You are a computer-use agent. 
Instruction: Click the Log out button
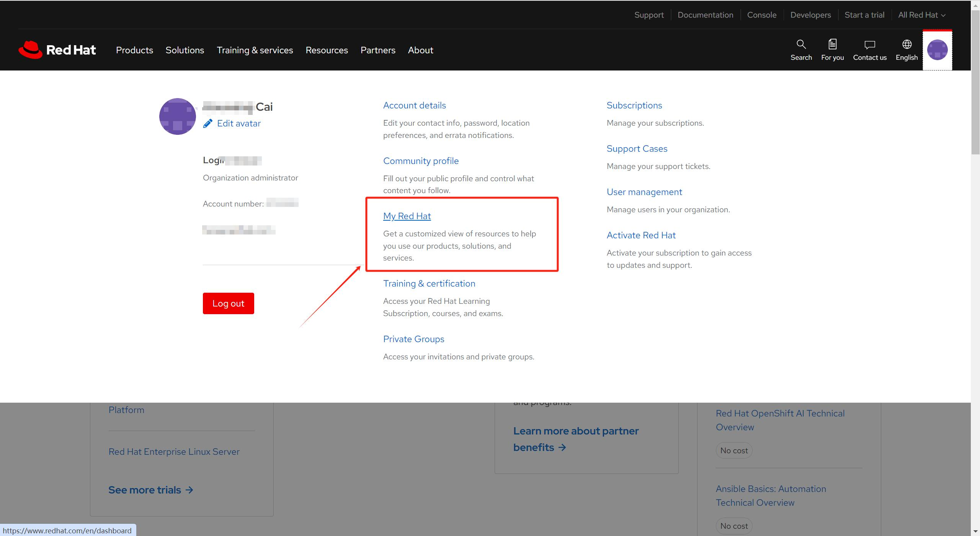pyautogui.click(x=228, y=303)
